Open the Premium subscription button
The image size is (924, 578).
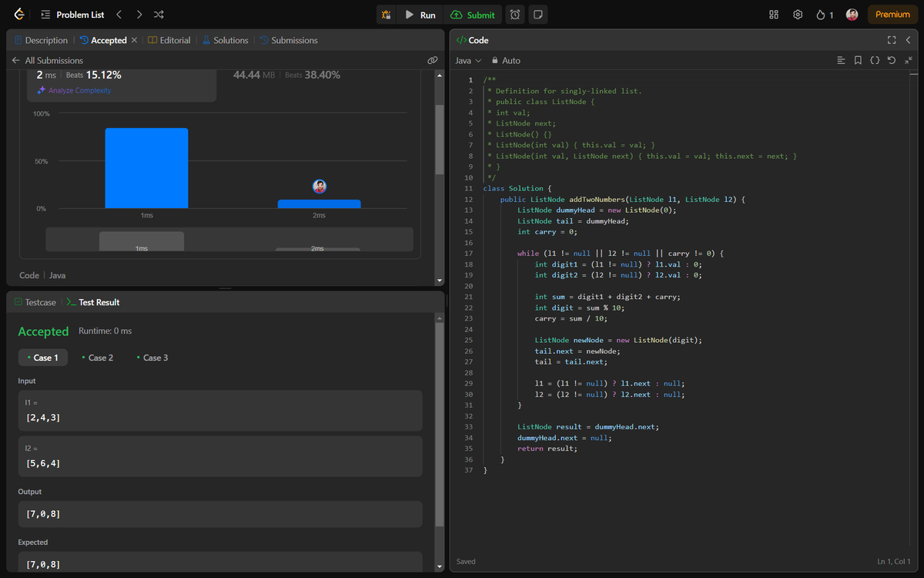click(x=892, y=15)
